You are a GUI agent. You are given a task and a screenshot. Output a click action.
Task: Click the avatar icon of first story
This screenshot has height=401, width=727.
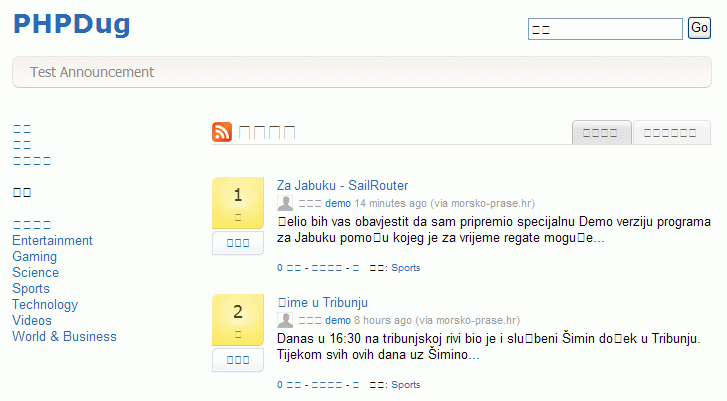point(285,203)
